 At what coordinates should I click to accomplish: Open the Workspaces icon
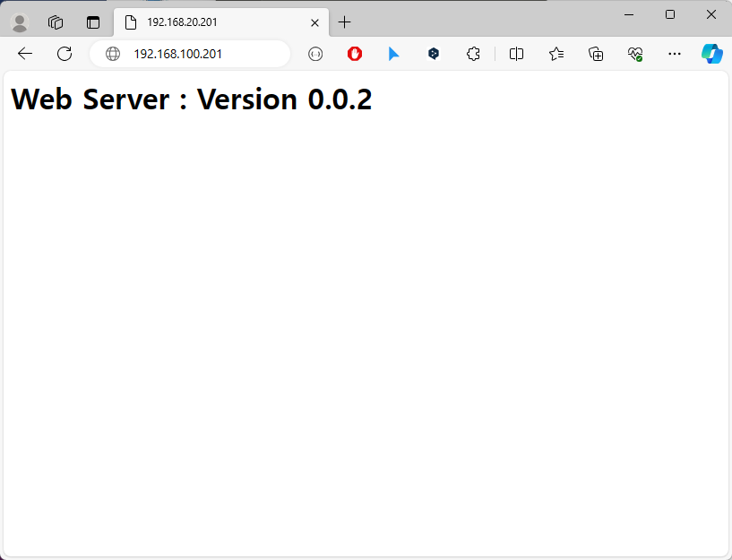(56, 22)
